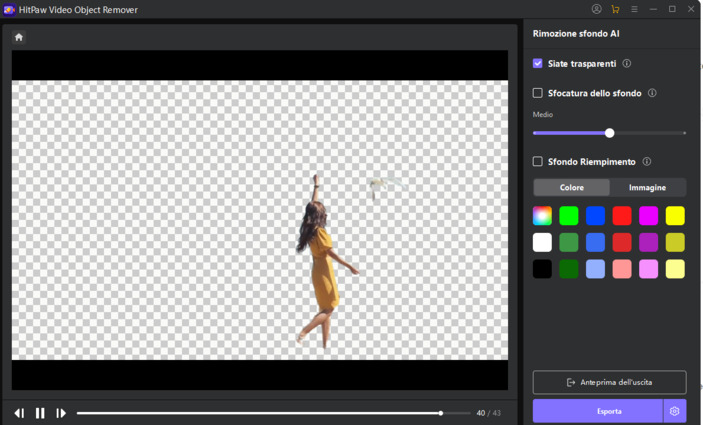
Task: Enable Sfondo Riempimento checkbox
Action: click(538, 161)
